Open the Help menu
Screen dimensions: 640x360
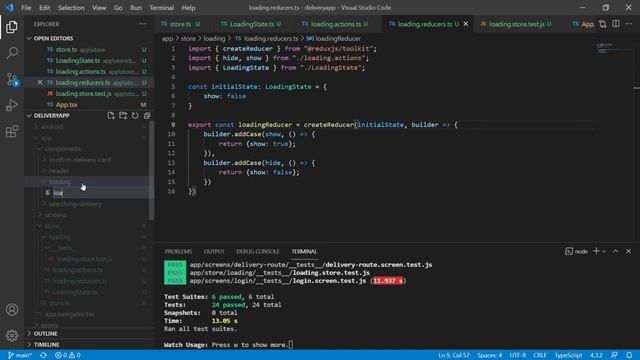tap(188, 7)
